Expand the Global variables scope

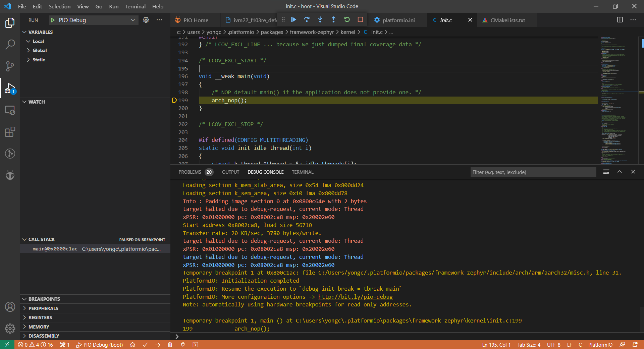(x=28, y=50)
